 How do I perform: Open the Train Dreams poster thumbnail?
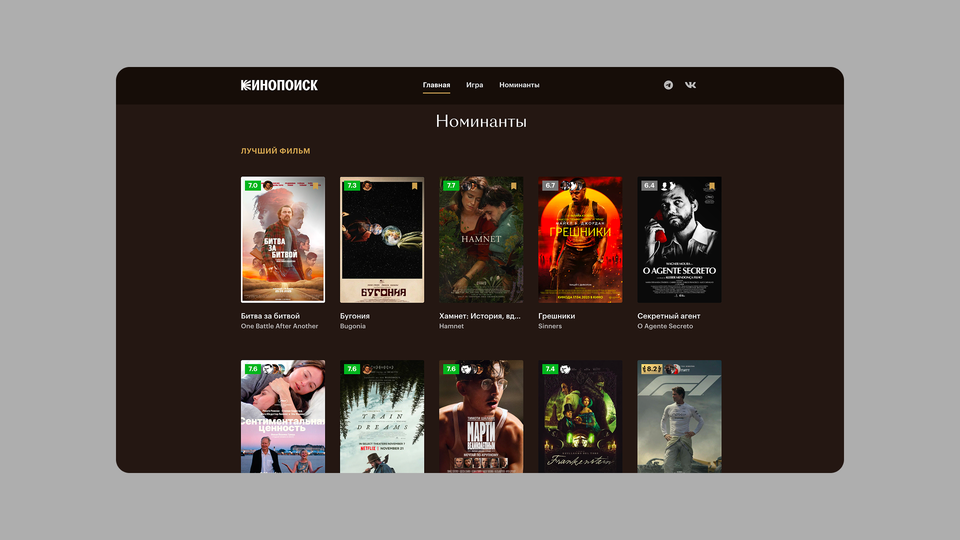pos(382,416)
